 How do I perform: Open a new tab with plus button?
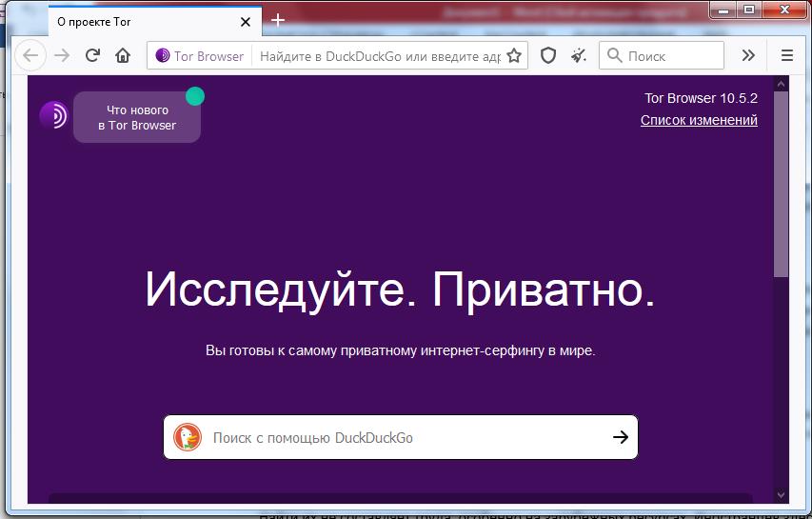click(278, 20)
